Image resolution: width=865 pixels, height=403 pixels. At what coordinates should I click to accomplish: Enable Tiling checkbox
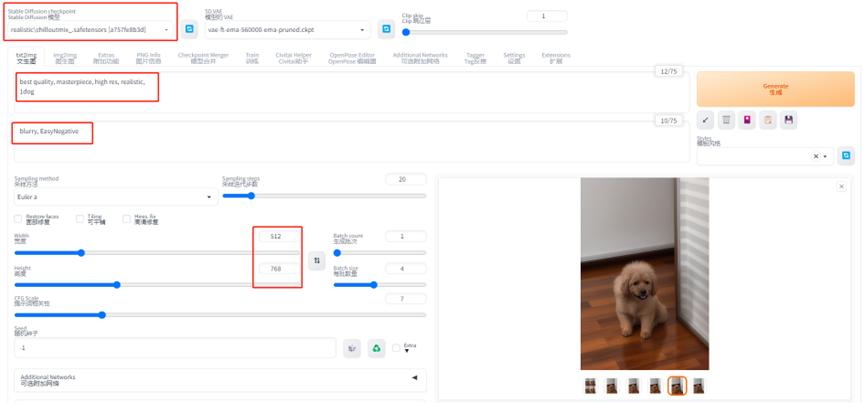click(81, 219)
